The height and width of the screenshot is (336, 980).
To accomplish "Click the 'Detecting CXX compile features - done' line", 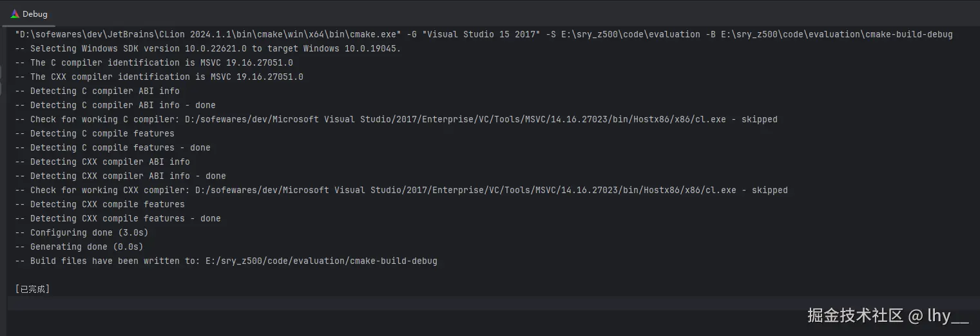I will pos(117,218).
